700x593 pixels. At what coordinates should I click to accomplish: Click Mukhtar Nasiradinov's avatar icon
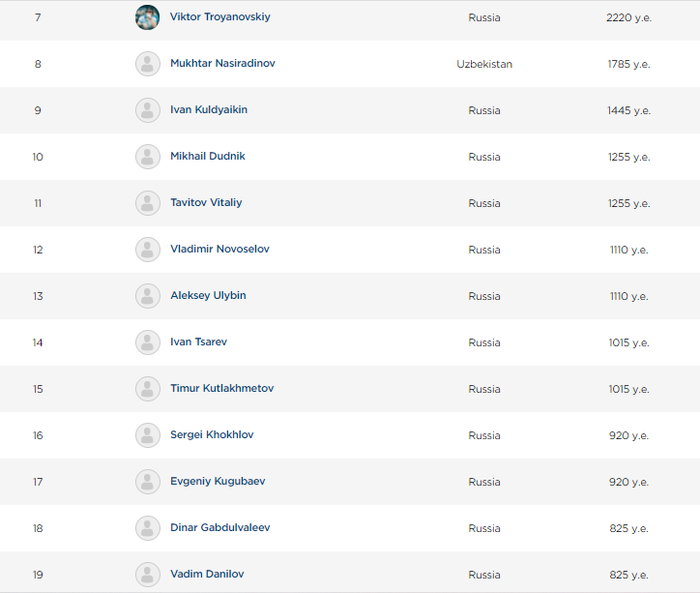click(148, 64)
